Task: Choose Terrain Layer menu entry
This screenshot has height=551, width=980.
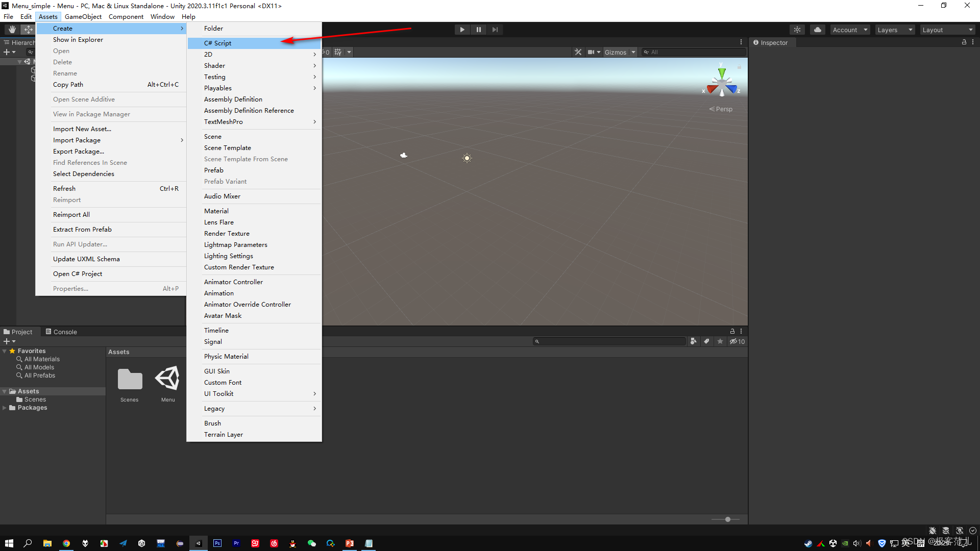Action: pyautogui.click(x=254, y=435)
